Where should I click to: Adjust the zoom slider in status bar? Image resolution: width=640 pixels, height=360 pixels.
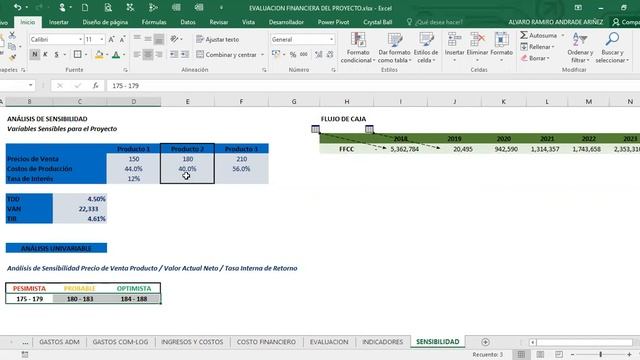(601, 354)
